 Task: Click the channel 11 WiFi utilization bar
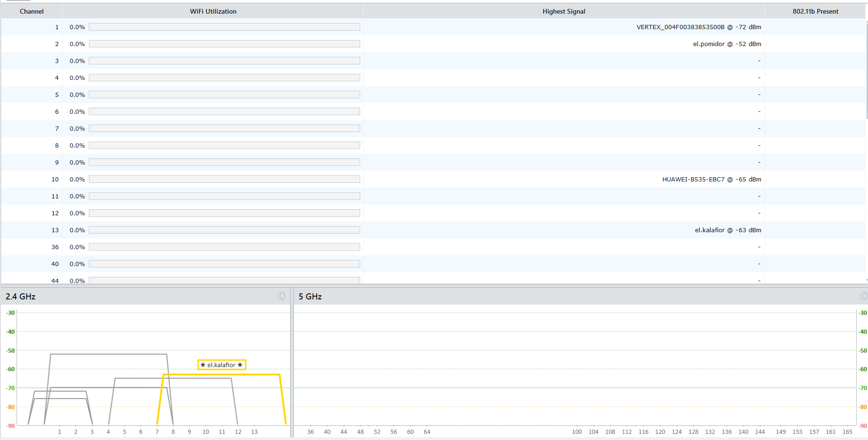[224, 196]
